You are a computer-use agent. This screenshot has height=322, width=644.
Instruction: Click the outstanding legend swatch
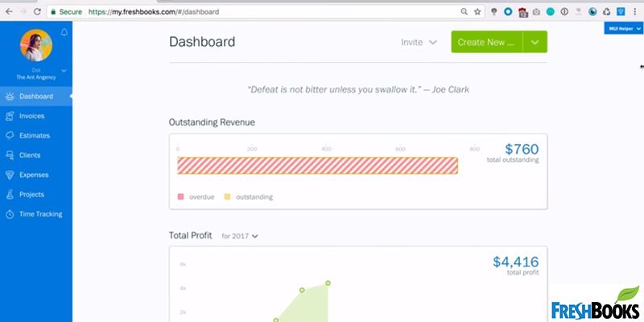(x=227, y=196)
